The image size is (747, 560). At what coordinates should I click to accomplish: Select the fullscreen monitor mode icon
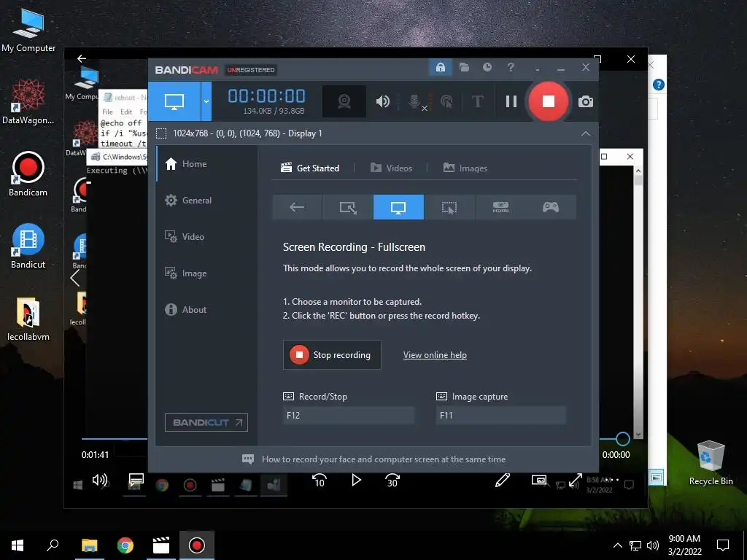point(398,207)
